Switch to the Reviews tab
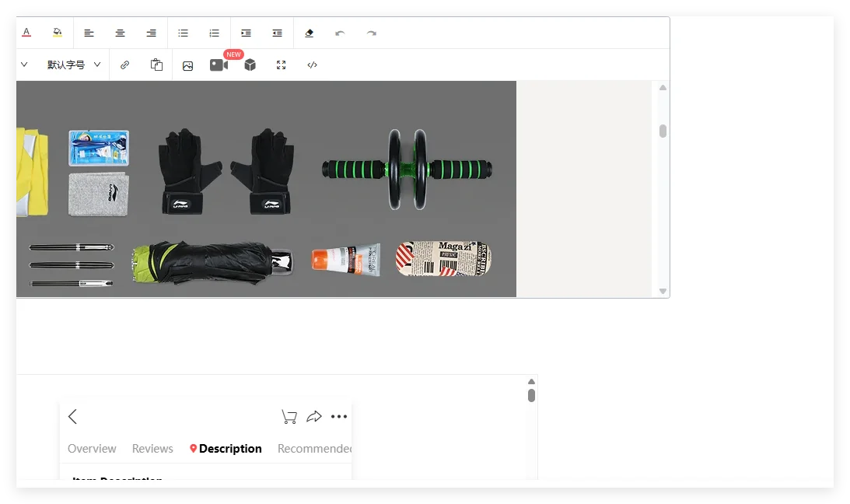Image resolution: width=850 pixels, height=504 pixels. pyautogui.click(x=152, y=449)
